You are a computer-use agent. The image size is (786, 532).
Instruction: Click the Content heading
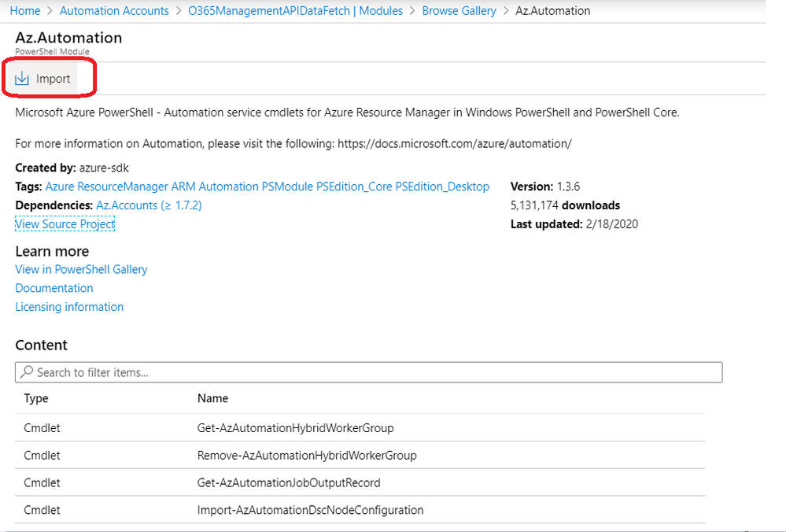click(x=41, y=345)
